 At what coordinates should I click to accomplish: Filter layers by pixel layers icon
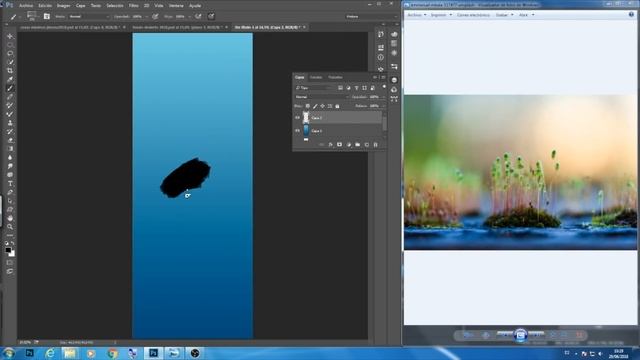coord(340,88)
